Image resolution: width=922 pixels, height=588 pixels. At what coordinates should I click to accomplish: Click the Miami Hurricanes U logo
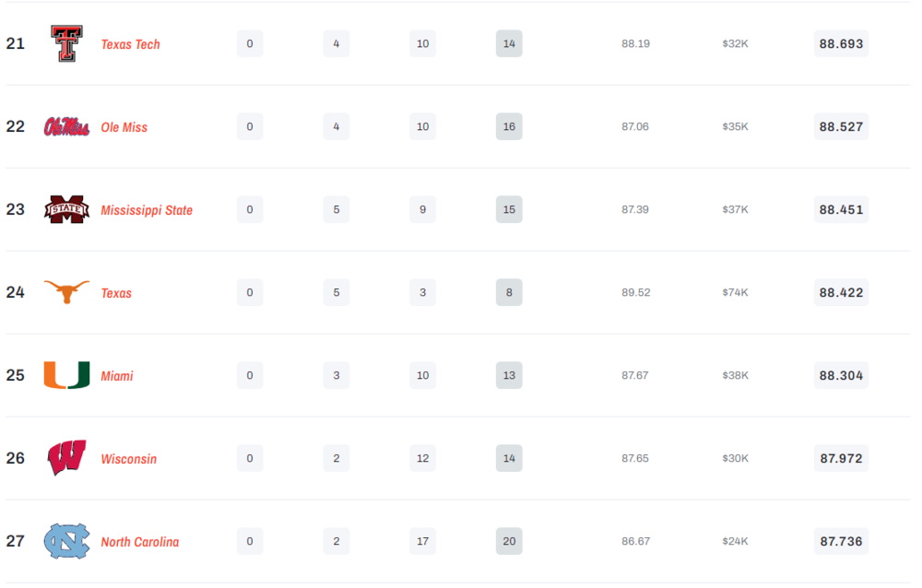point(66,375)
